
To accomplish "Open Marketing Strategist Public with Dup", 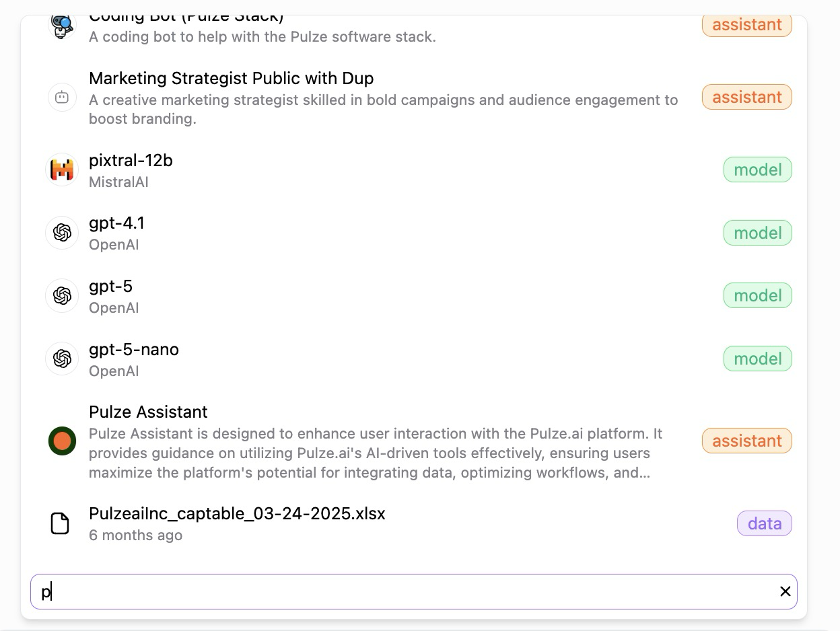I will (231, 79).
